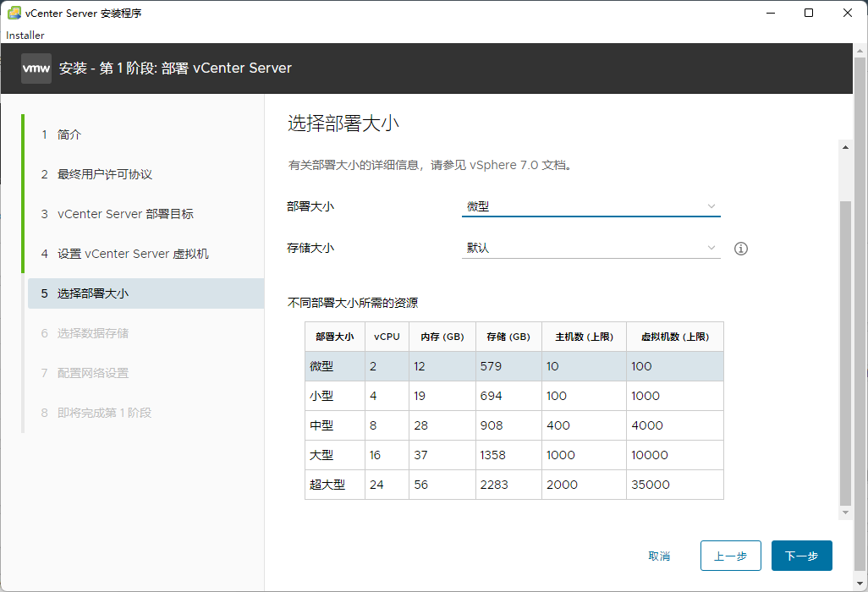Open the Installer menu
The height and width of the screenshot is (592, 868).
coord(25,35)
